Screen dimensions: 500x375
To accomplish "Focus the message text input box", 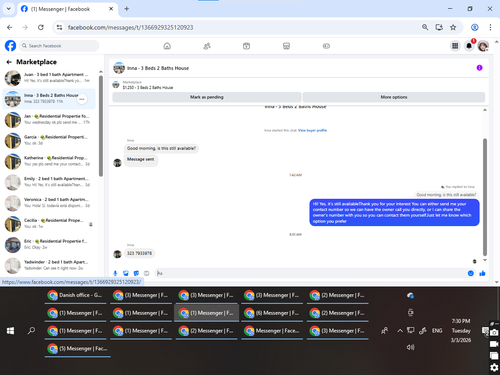I will [310, 273].
